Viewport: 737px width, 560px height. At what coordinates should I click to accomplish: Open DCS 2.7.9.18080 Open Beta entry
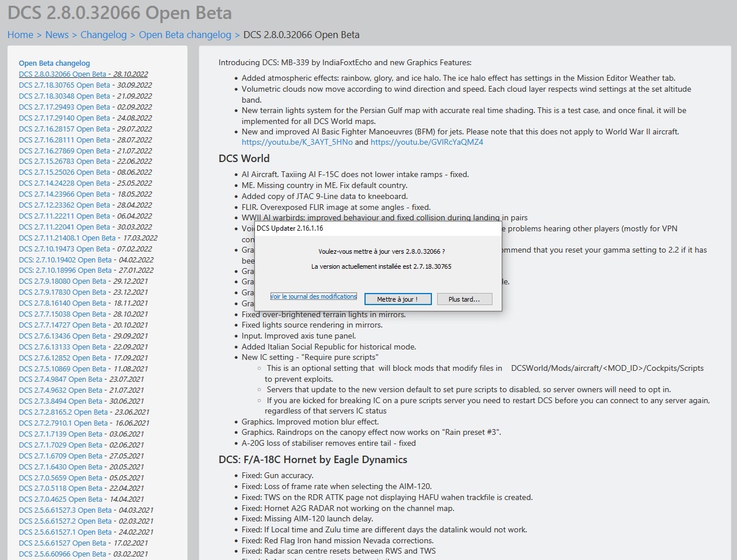click(x=62, y=281)
